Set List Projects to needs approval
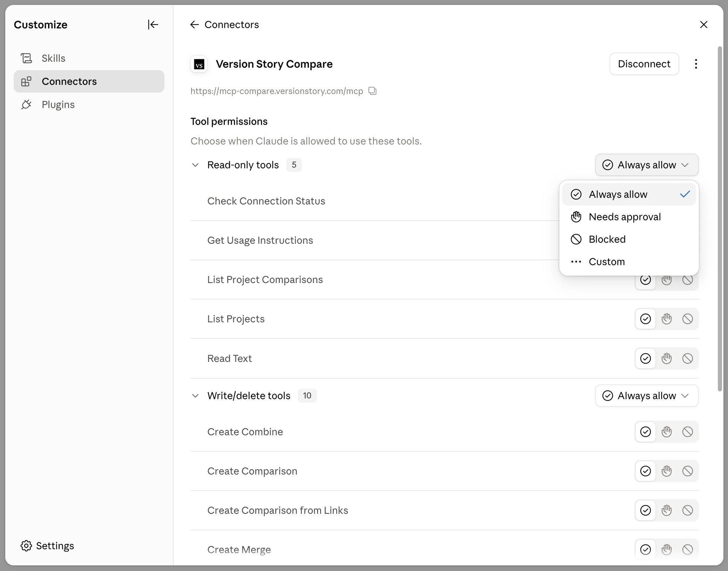The image size is (728, 571). click(x=667, y=319)
